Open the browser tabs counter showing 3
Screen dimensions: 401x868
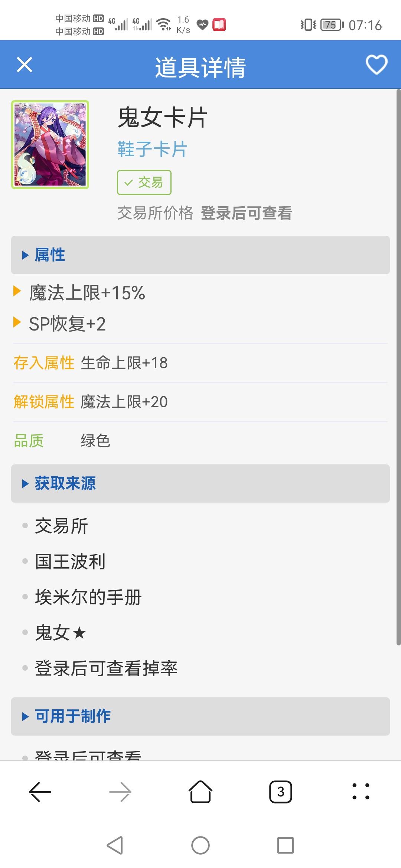281,792
